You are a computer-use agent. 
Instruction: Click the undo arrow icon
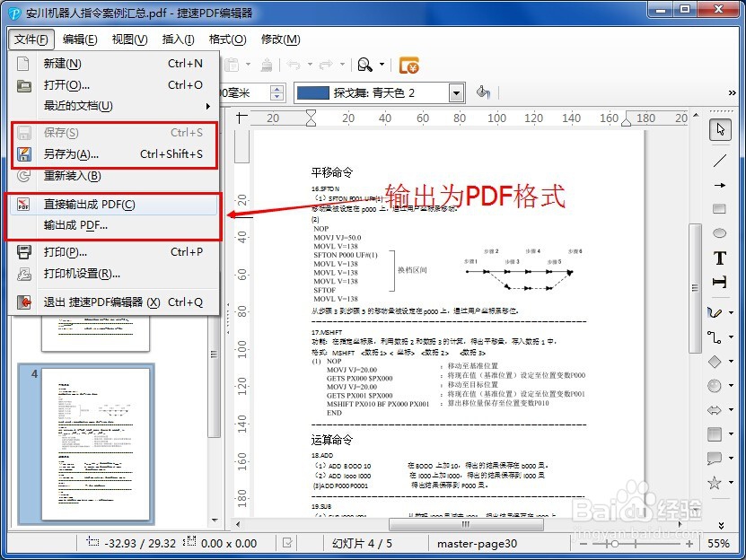(294, 65)
